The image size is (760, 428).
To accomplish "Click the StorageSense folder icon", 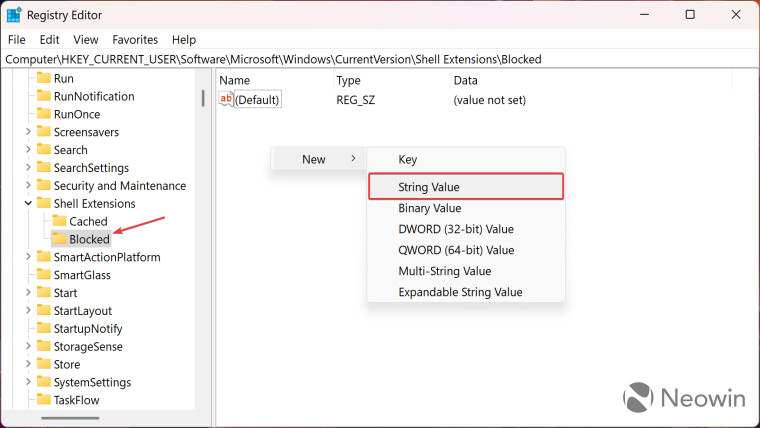I will coord(44,346).
